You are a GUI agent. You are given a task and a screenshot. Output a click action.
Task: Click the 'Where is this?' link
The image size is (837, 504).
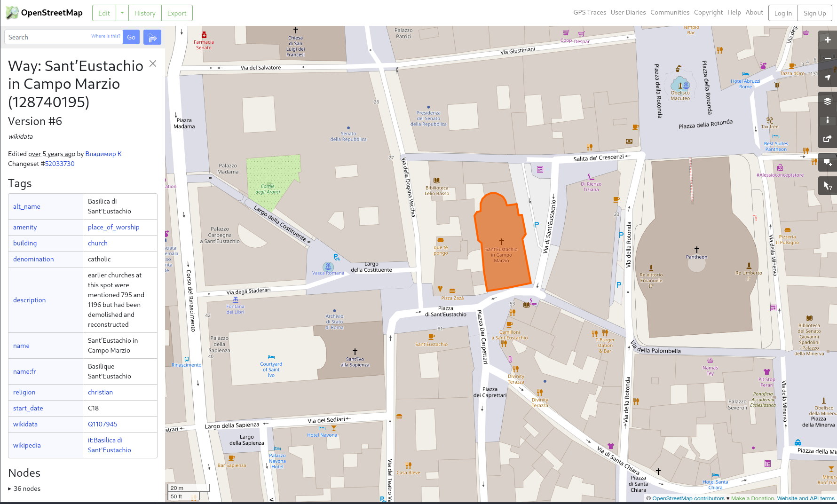106,36
